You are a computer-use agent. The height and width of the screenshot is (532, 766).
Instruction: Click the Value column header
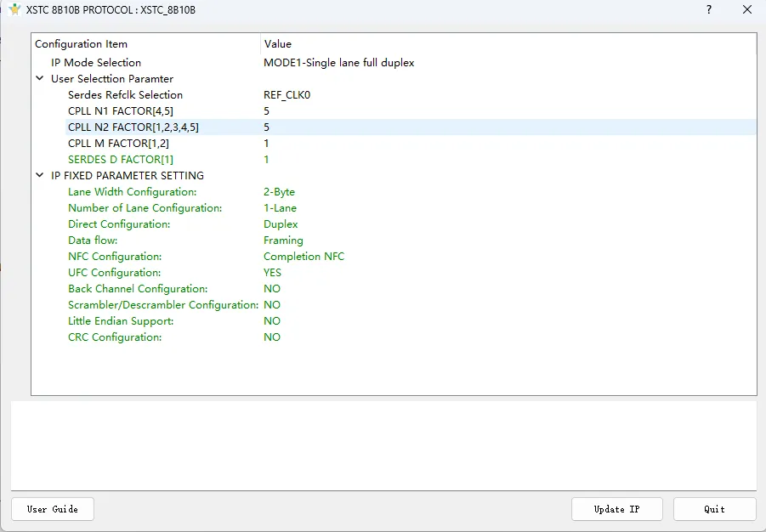[278, 44]
